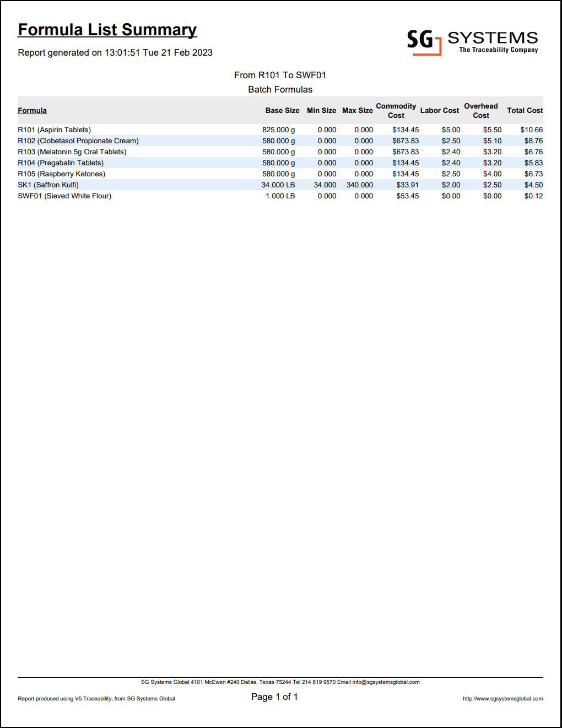The width and height of the screenshot is (562, 728).
Task: Click the $5.00 labor cost value
Action: click(451, 130)
